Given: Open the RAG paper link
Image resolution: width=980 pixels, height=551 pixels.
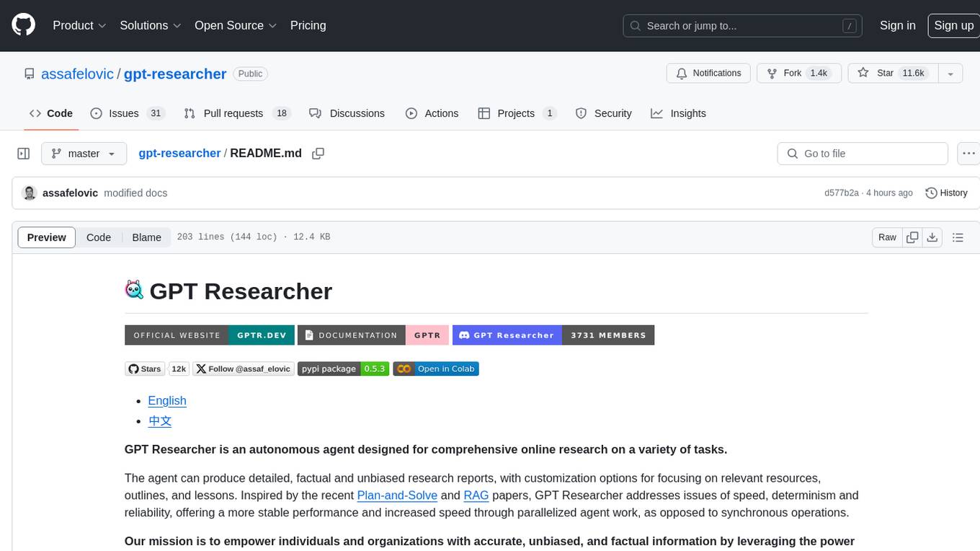Looking at the screenshot, I should 476,495.
